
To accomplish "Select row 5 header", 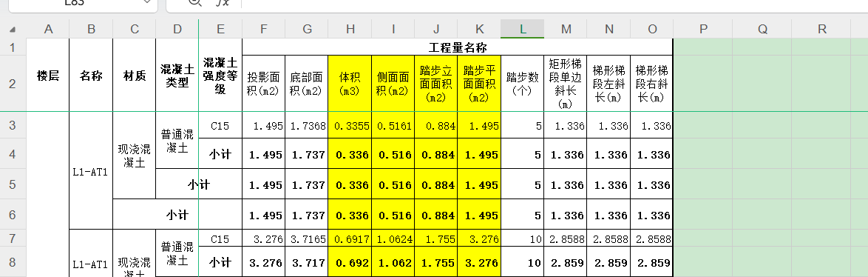I will pos(13,184).
